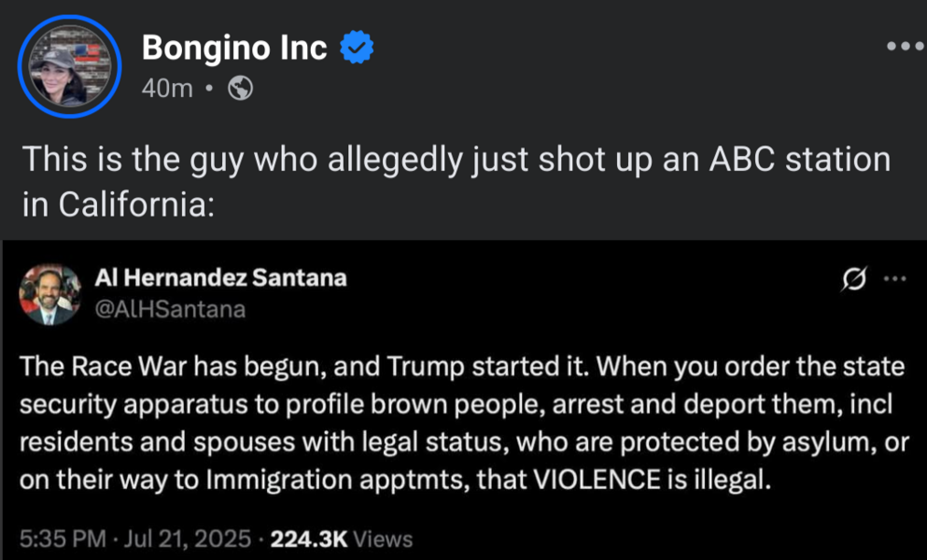927x560 pixels.
Task: Click the Grok slash icon on the tweet
Action: 853,279
